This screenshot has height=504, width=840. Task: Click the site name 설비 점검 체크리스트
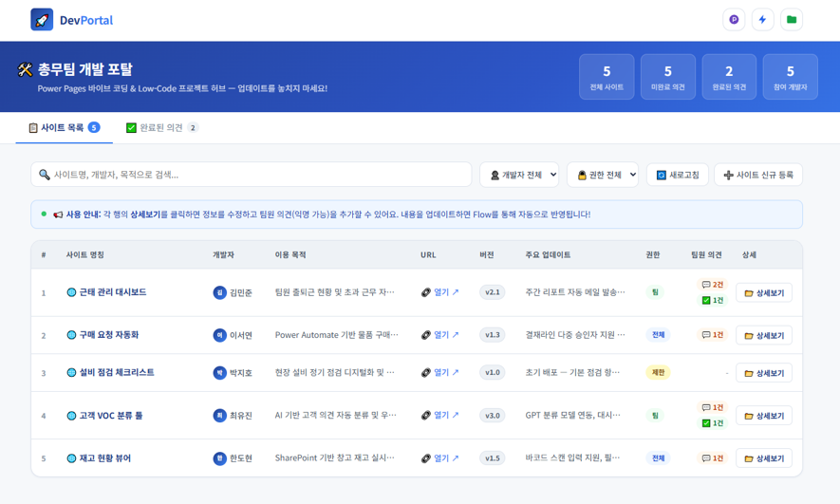click(x=117, y=372)
